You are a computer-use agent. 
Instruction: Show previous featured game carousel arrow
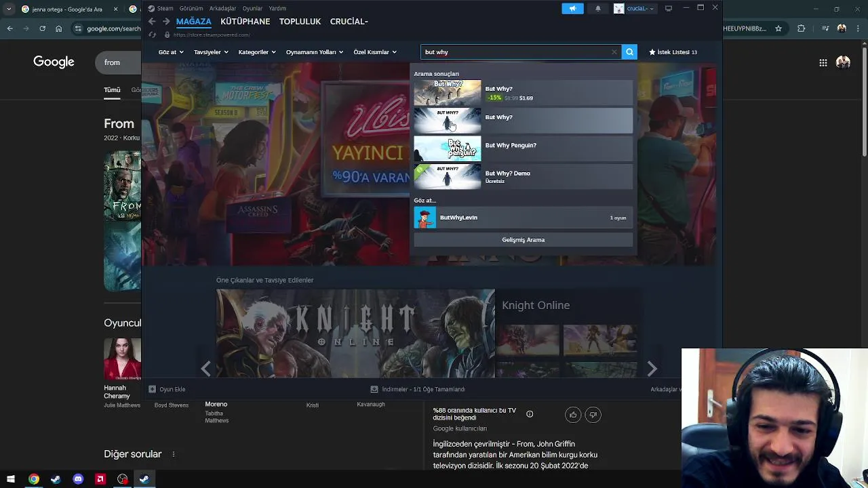[205, 368]
